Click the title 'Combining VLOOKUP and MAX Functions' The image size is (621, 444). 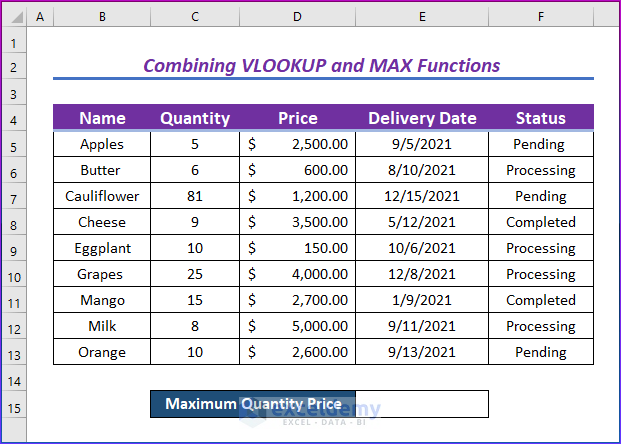pos(321,66)
